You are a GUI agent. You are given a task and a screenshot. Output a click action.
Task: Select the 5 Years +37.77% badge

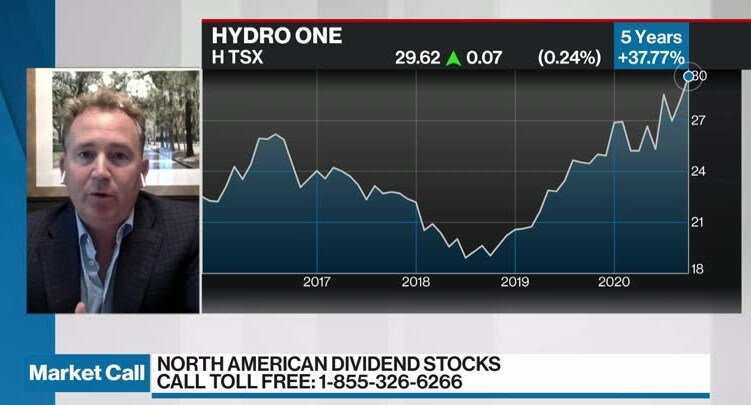click(x=651, y=47)
